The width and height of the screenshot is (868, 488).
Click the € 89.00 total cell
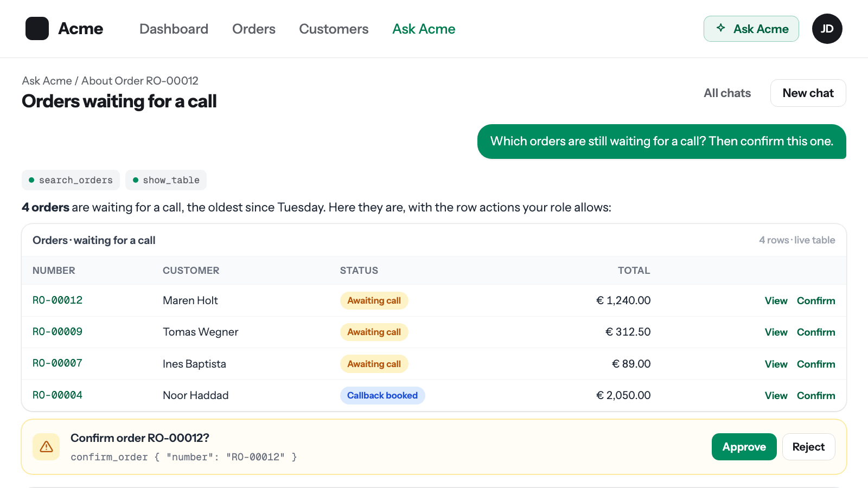point(631,364)
